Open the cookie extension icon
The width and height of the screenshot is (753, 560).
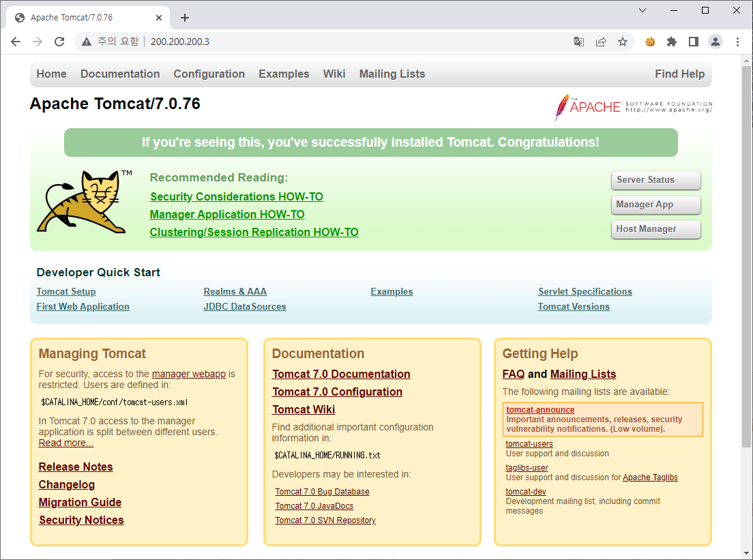click(x=650, y=42)
